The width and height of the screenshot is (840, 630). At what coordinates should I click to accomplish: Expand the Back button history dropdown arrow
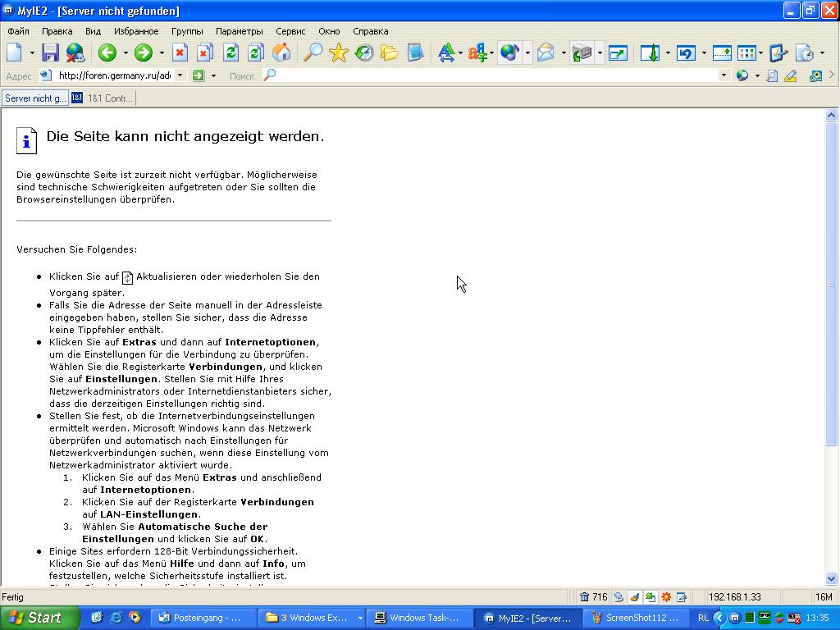pos(126,53)
